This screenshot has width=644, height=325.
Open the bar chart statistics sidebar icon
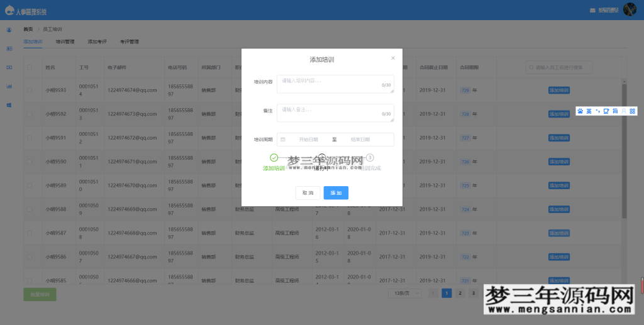click(x=9, y=86)
